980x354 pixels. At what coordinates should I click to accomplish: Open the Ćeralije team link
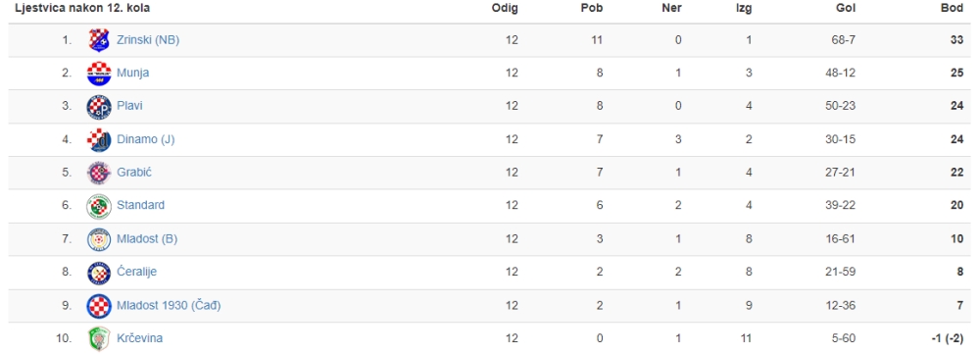point(136,272)
